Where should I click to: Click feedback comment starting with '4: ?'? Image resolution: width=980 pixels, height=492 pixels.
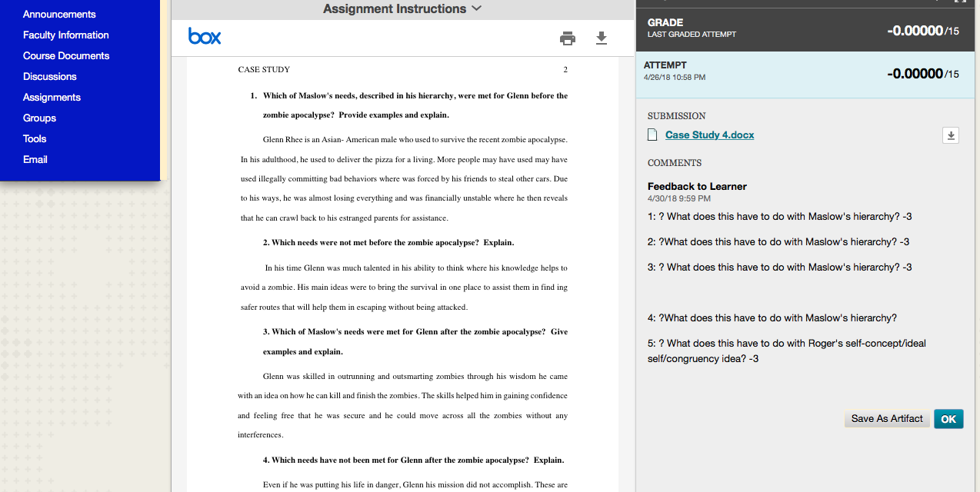point(772,317)
